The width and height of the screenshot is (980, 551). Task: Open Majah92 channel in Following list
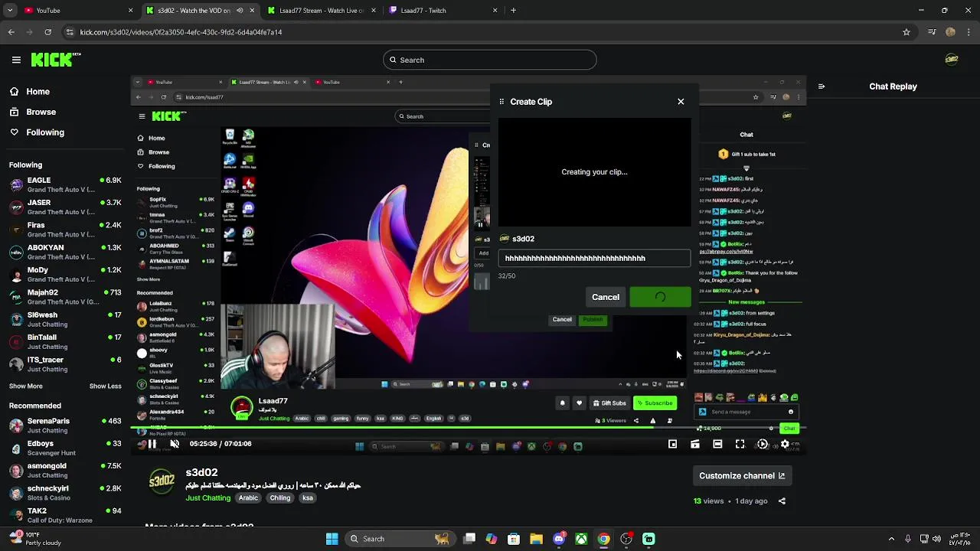pyautogui.click(x=65, y=296)
